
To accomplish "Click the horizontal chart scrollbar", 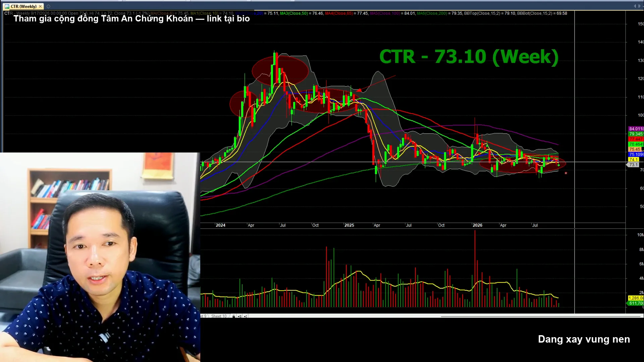I will pyautogui.click(x=541, y=316).
